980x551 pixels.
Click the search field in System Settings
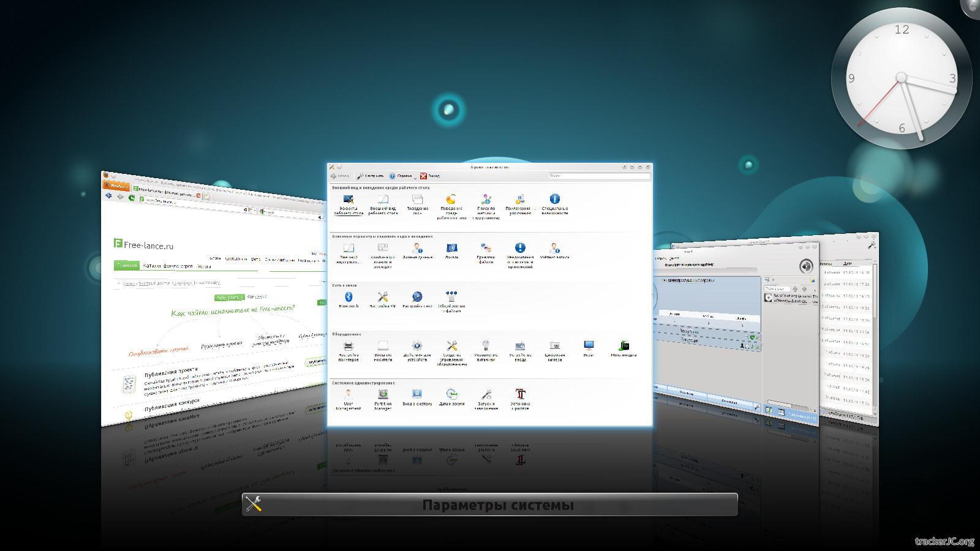pyautogui.click(x=599, y=176)
